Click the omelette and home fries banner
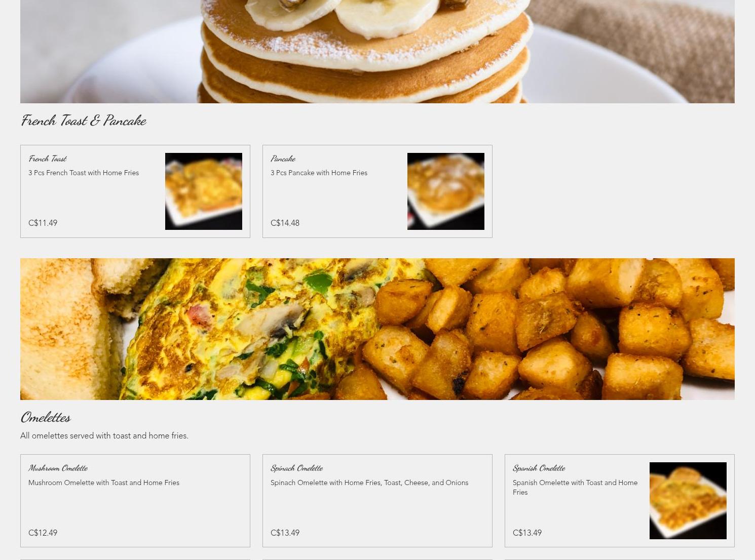755x560 pixels. (x=377, y=329)
